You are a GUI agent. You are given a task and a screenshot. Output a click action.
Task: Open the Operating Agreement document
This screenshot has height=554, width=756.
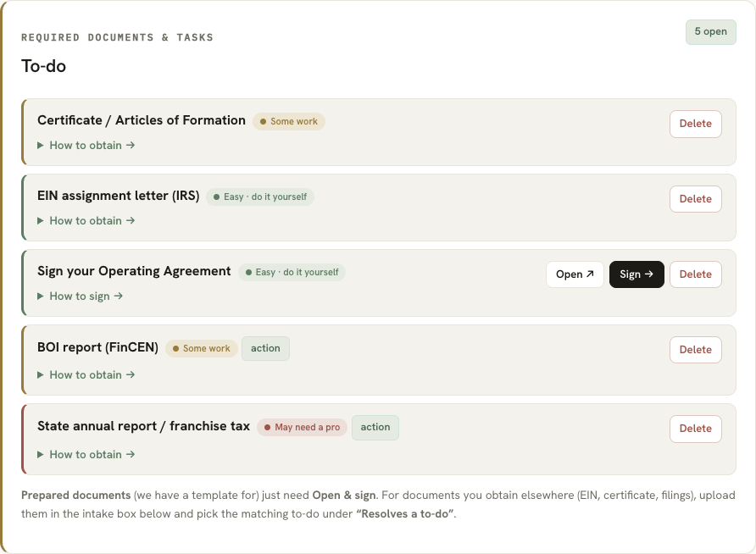coord(575,274)
